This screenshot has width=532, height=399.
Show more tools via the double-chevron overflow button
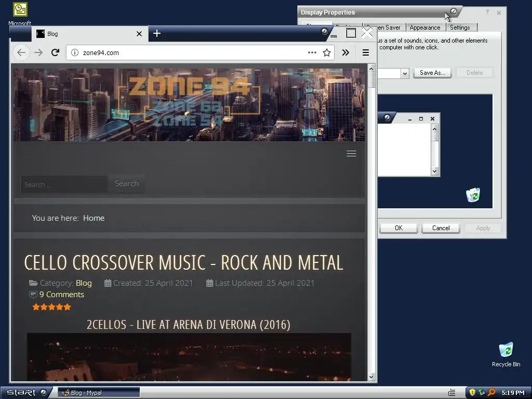pos(345,52)
